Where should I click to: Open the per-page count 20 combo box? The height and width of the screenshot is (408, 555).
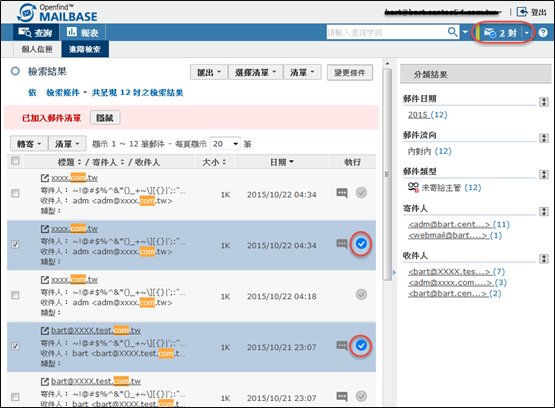pyautogui.click(x=225, y=144)
